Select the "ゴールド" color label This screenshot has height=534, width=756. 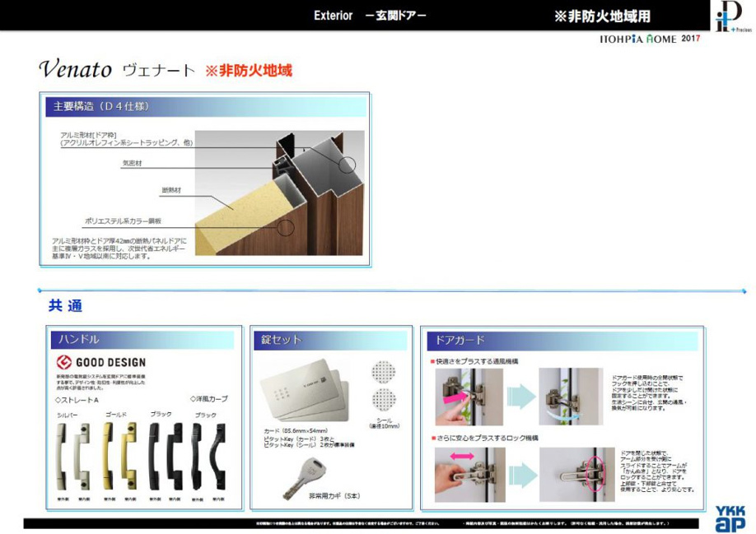tap(116, 415)
